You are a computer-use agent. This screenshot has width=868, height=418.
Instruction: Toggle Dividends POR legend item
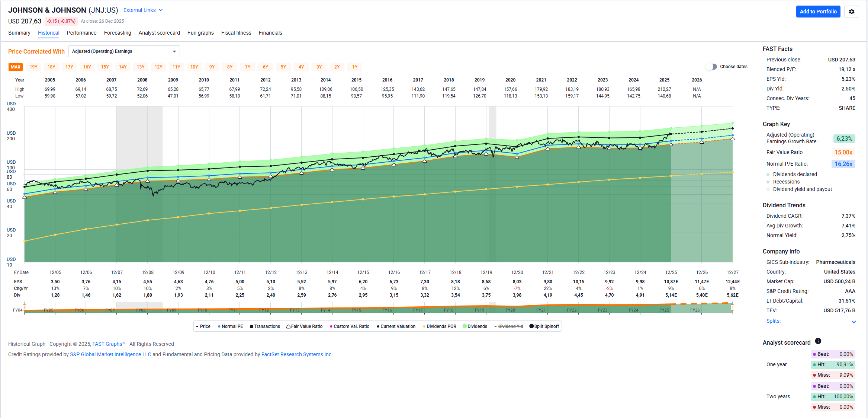pos(439,326)
